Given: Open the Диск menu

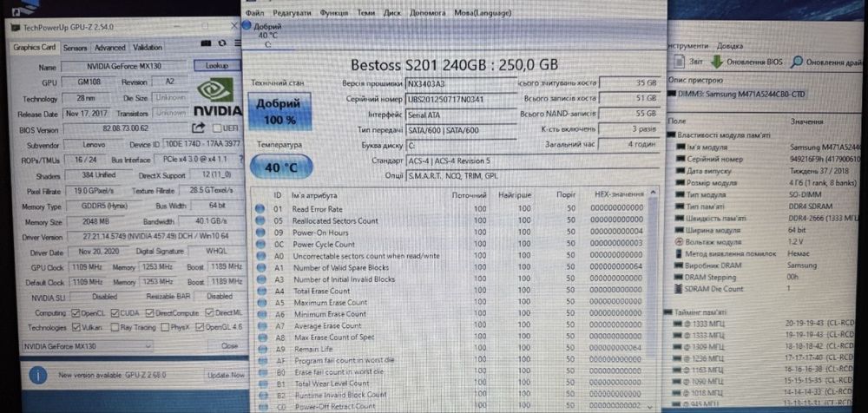Looking at the screenshot, I should [392, 13].
